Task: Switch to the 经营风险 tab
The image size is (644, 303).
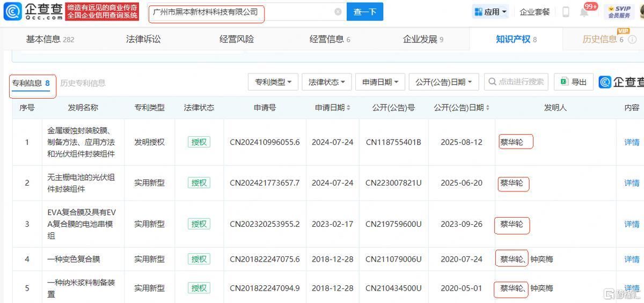Action: pyautogui.click(x=237, y=39)
